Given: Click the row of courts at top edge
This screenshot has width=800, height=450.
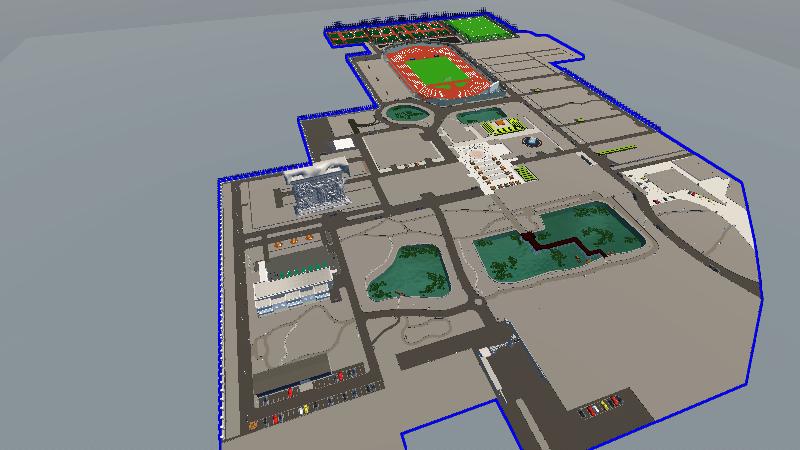Looking at the screenshot, I should click(x=388, y=33).
